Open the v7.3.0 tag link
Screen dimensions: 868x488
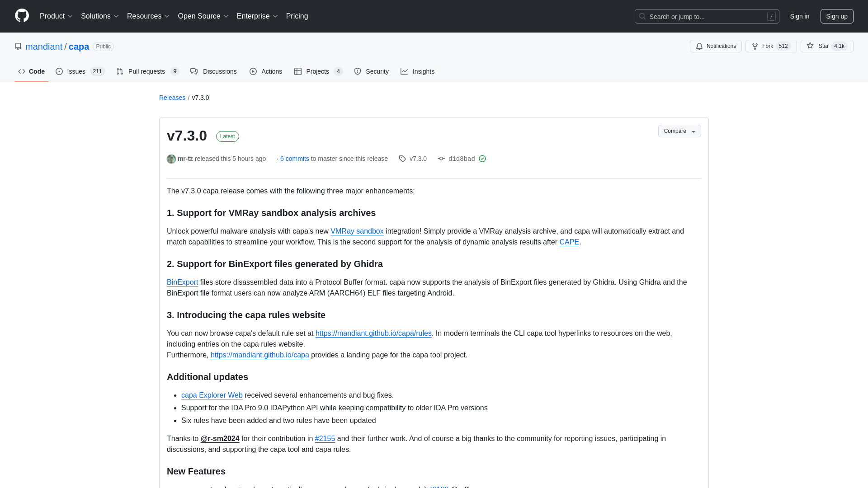(418, 159)
